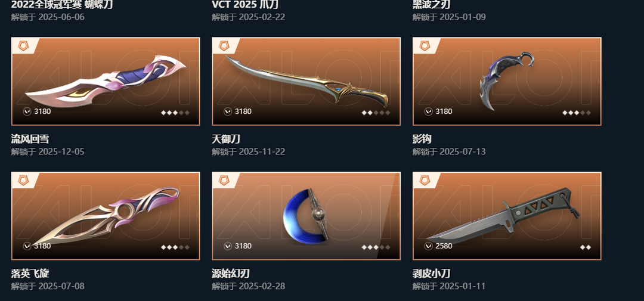The image size is (644, 301).
Task: Open the 源始幻刃 title link
Action: click(x=231, y=274)
